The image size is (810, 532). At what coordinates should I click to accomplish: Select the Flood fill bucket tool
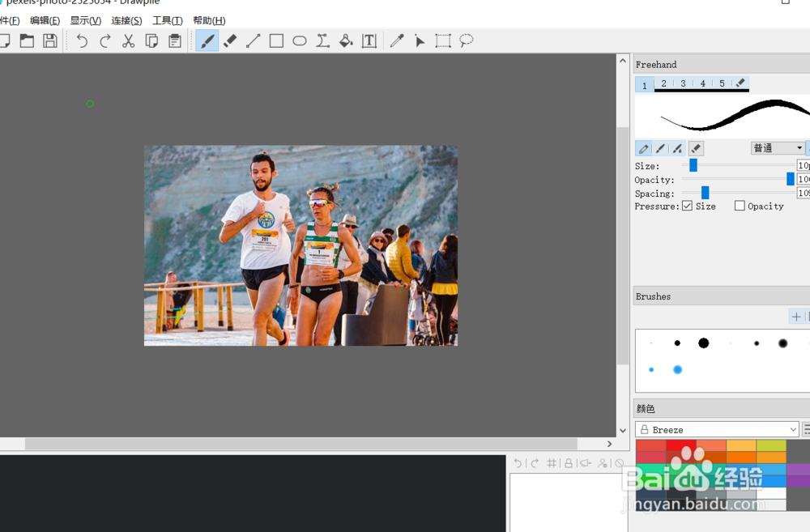coord(346,40)
